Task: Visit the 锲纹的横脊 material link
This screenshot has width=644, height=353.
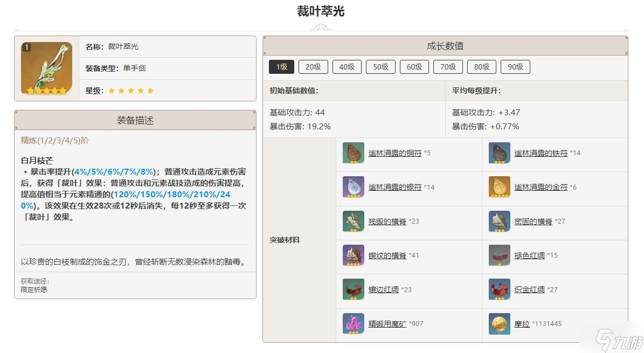Action: [x=387, y=255]
